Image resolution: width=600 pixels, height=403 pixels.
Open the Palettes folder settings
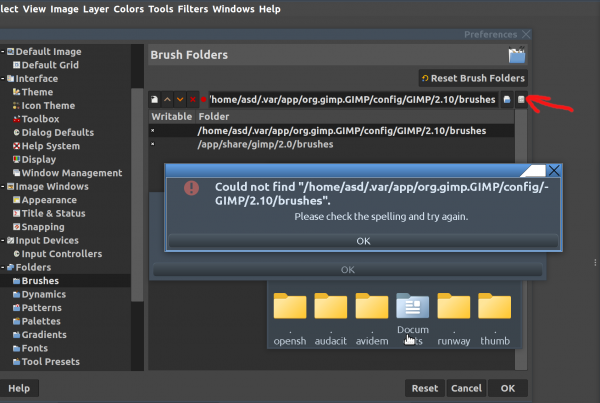(41, 321)
